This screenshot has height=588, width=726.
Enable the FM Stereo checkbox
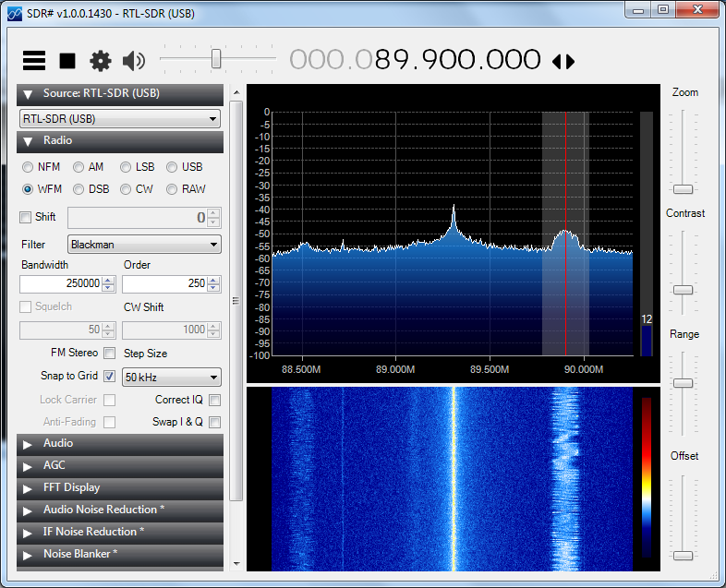pyautogui.click(x=109, y=353)
